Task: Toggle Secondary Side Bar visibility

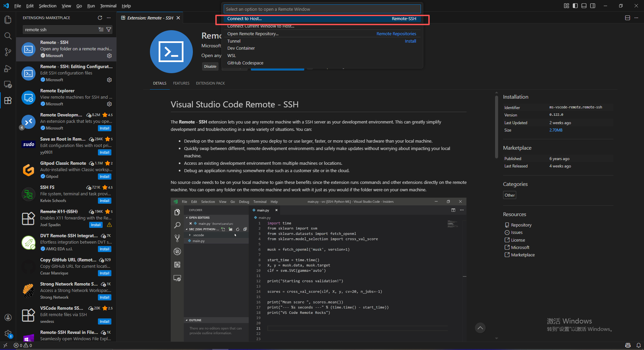Action: [593, 6]
